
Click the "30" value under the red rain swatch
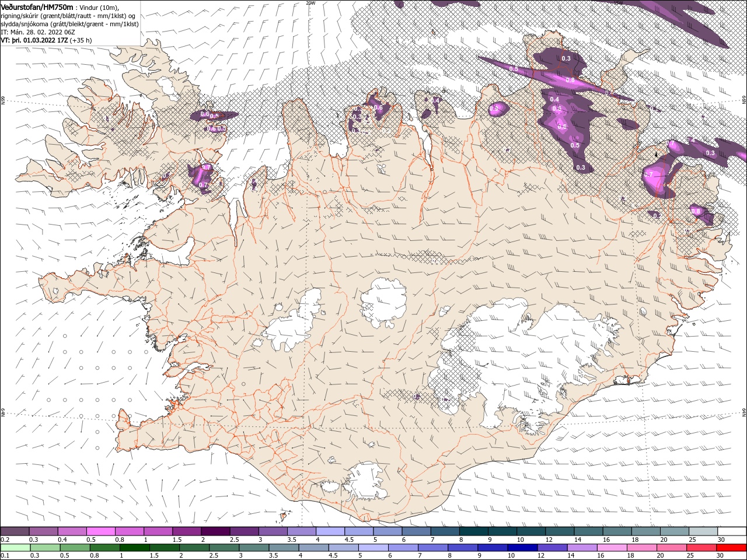pos(721,556)
